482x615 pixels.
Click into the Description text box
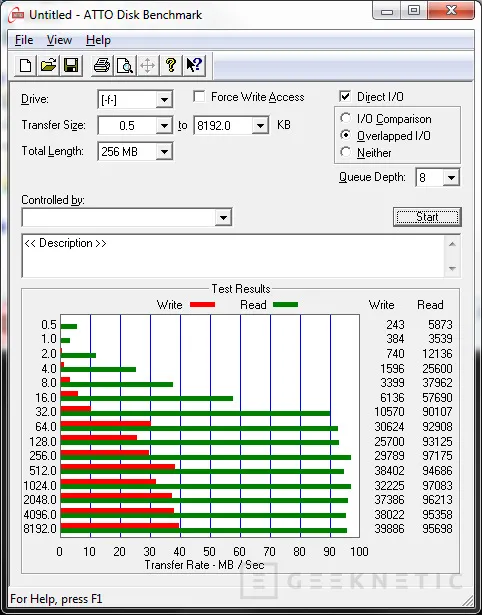pyautogui.click(x=233, y=256)
